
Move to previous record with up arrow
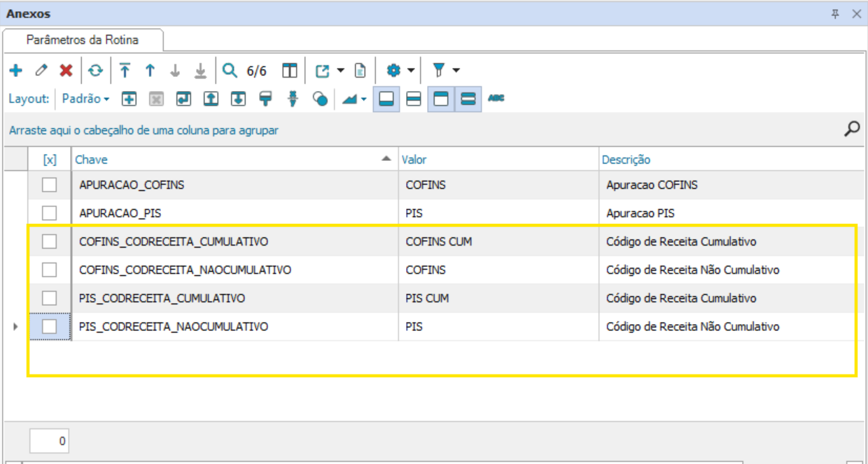[x=150, y=70]
